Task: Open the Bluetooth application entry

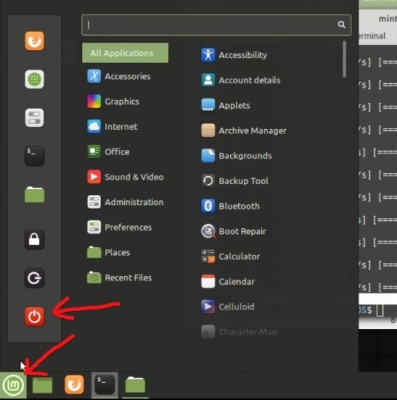Action: click(x=230, y=206)
